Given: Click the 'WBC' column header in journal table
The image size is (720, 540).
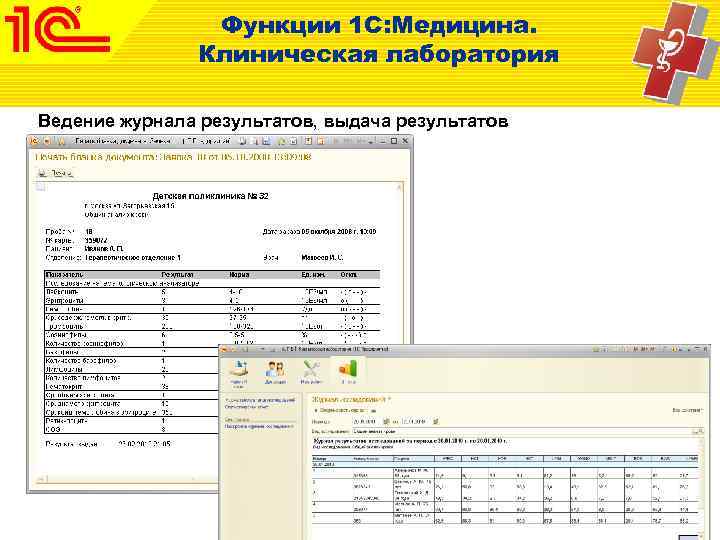Looking at the screenshot, I should coord(447,459).
